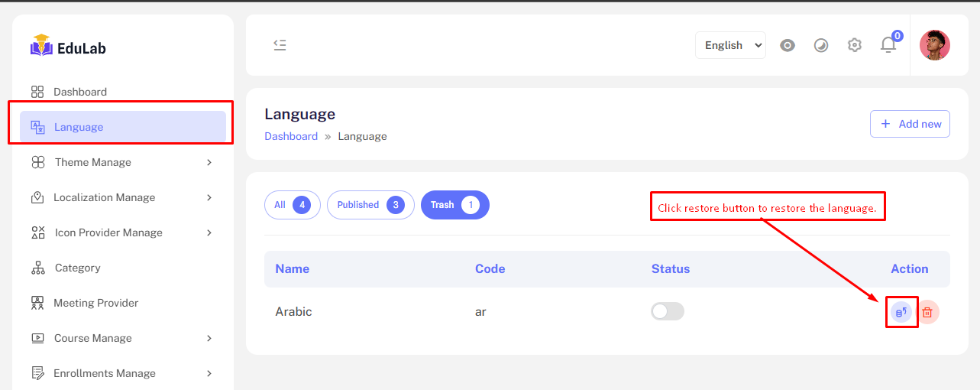Click the Add new button
Image resolution: width=980 pixels, height=390 pixels.
(910, 124)
